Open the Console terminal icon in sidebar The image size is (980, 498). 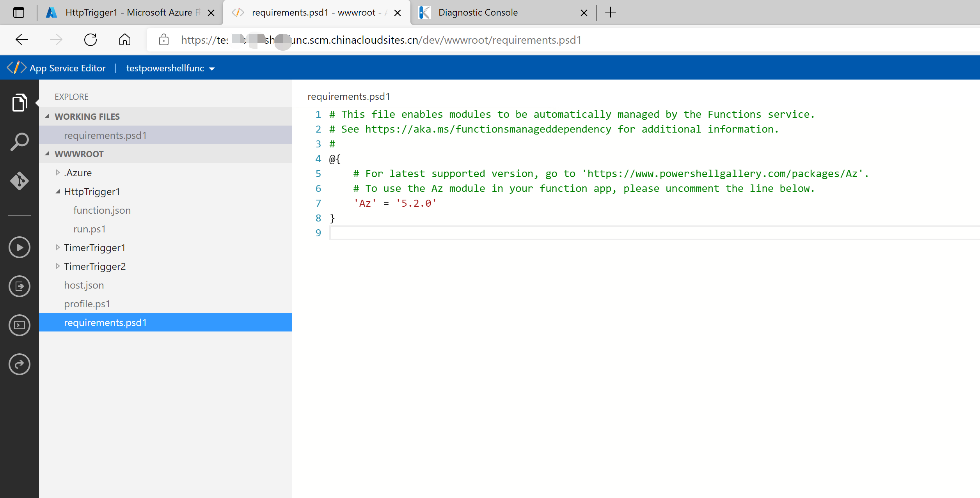coord(20,325)
